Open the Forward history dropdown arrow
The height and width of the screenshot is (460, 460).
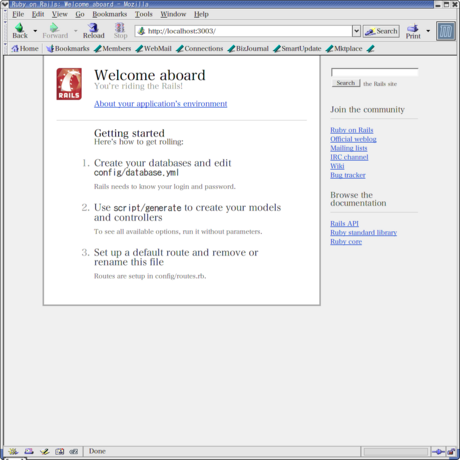click(x=76, y=31)
